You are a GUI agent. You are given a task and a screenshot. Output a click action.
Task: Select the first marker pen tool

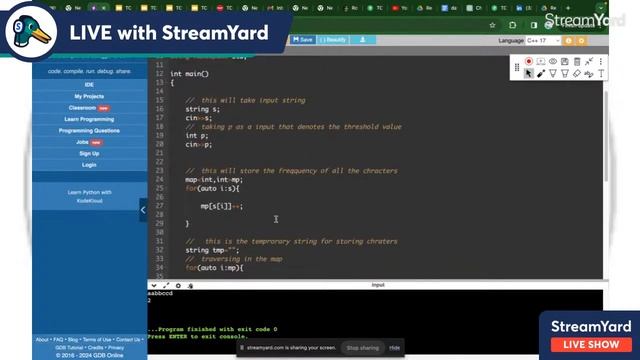click(x=553, y=73)
